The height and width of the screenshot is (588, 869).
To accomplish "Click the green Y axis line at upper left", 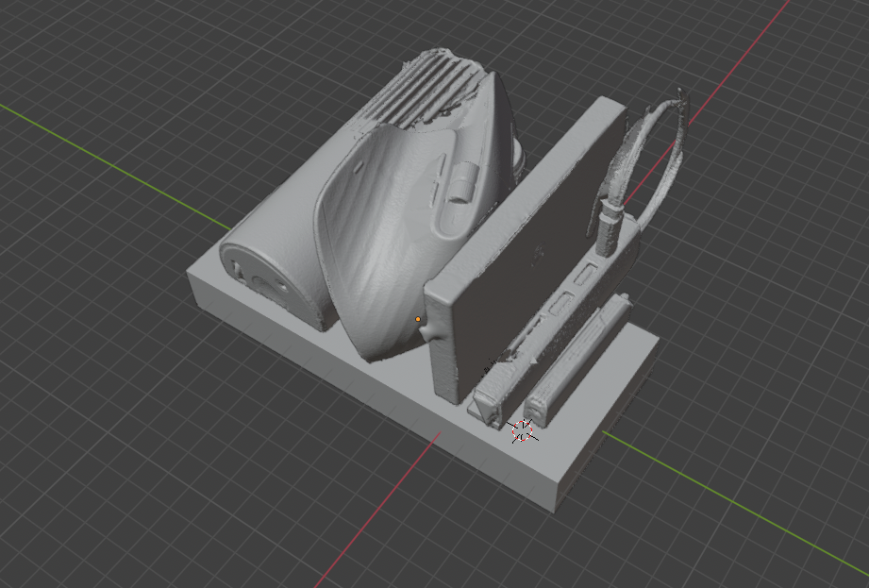I will (x=113, y=161).
